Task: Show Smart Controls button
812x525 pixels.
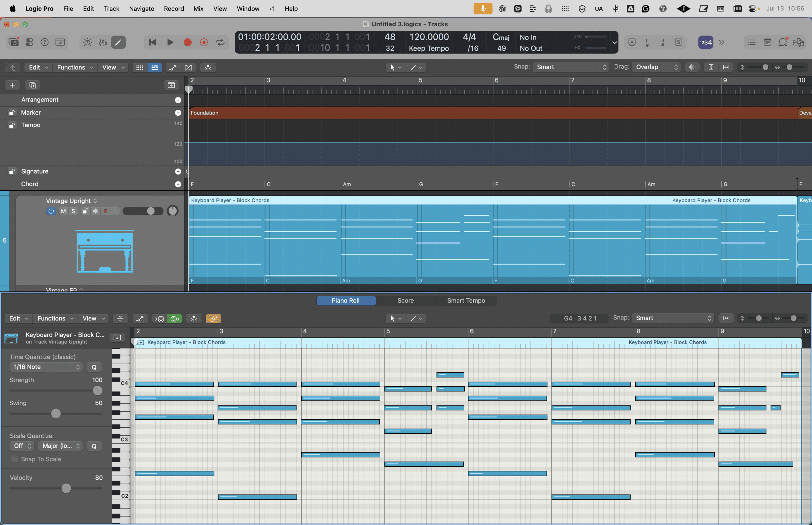Action: coord(87,42)
